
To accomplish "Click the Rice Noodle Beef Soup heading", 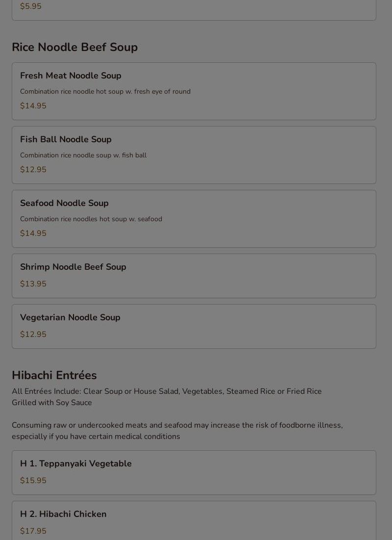I will [74, 47].
